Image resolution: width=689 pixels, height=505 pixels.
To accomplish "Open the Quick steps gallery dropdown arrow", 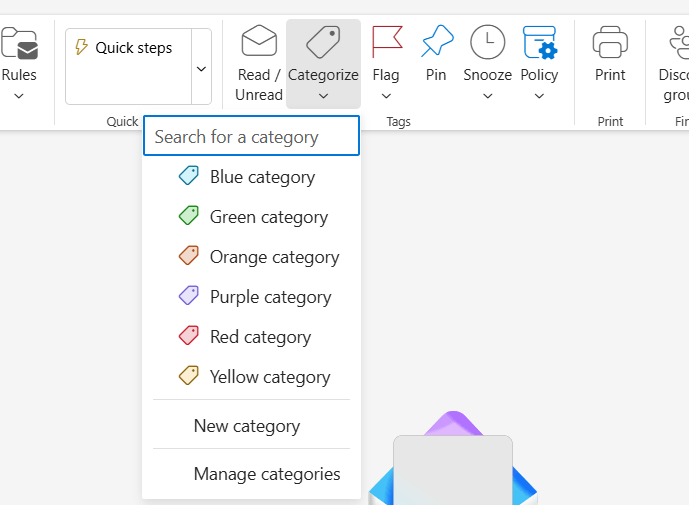I will pyautogui.click(x=201, y=69).
